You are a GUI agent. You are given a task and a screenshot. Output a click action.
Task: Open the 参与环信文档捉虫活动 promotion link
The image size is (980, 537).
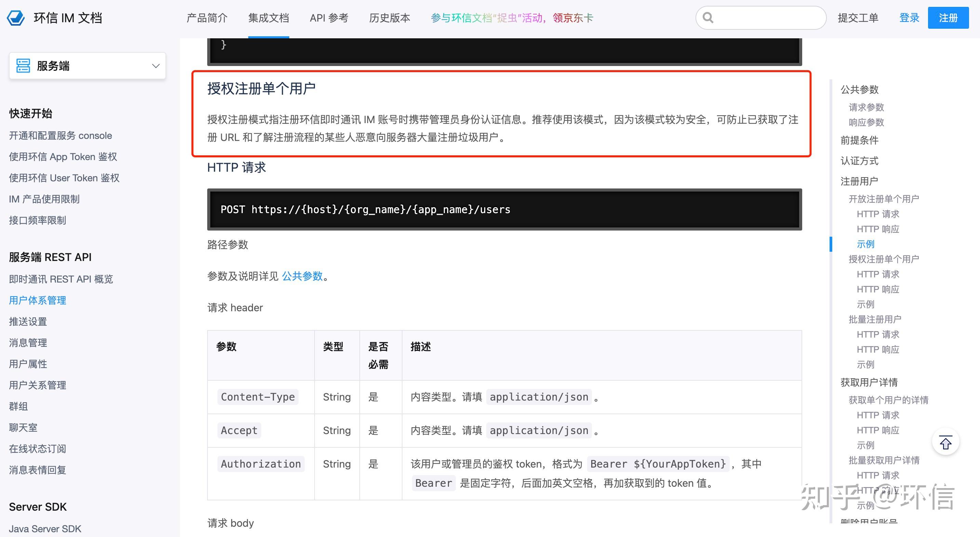pyautogui.click(x=512, y=18)
